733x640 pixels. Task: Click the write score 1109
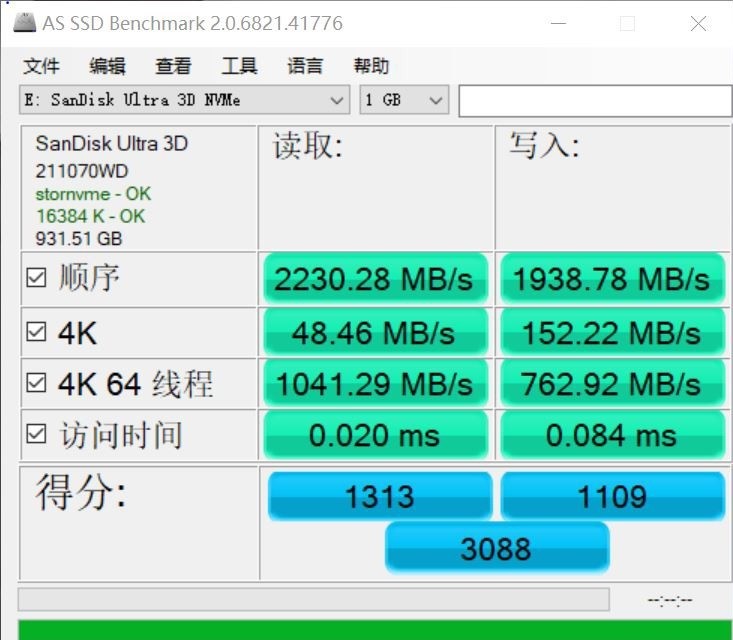(612, 496)
